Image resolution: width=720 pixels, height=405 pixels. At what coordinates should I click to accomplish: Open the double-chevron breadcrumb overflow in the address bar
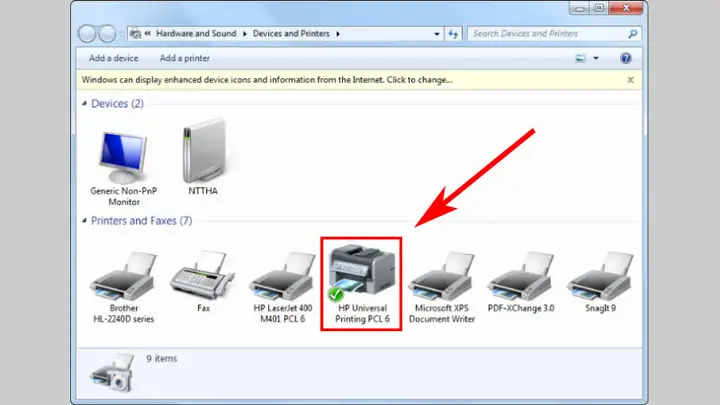pyautogui.click(x=148, y=34)
